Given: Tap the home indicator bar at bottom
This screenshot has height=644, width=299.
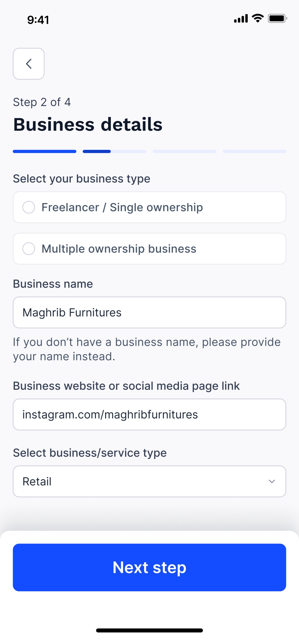Looking at the screenshot, I should [149, 631].
